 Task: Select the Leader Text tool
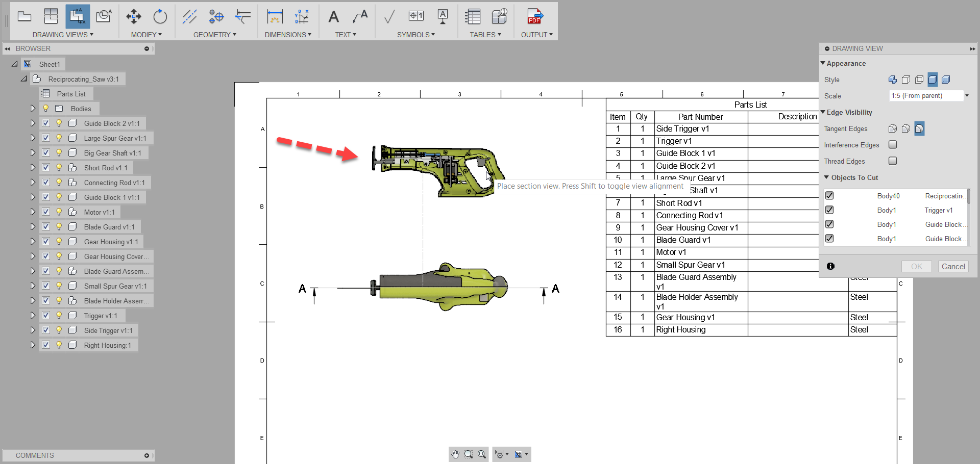[360, 16]
